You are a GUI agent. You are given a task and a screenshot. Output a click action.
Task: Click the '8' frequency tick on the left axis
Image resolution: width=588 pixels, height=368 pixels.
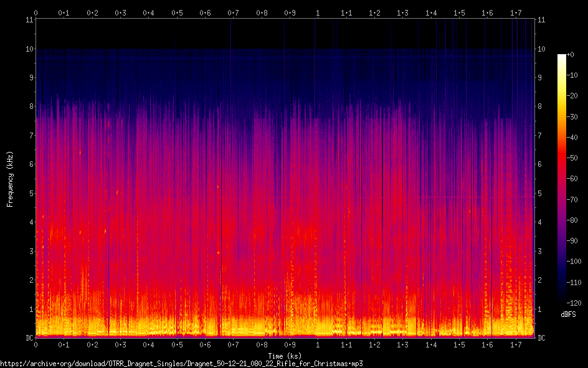tap(30, 106)
